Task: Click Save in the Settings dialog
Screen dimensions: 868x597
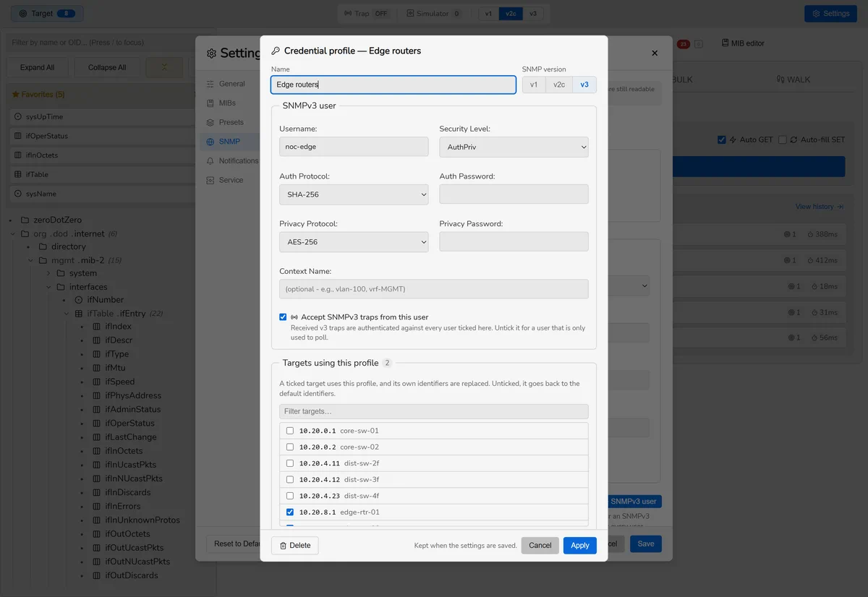Action: coord(646,544)
